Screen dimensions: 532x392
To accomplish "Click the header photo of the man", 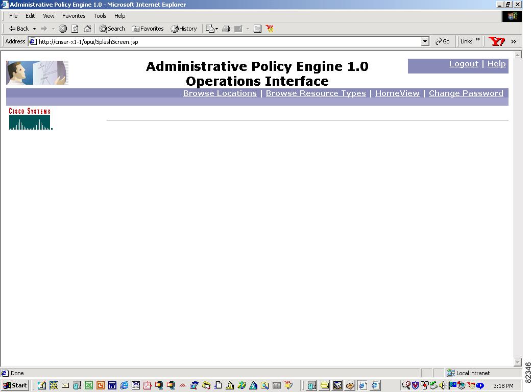I will pyautogui.click(x=37, y=72).
